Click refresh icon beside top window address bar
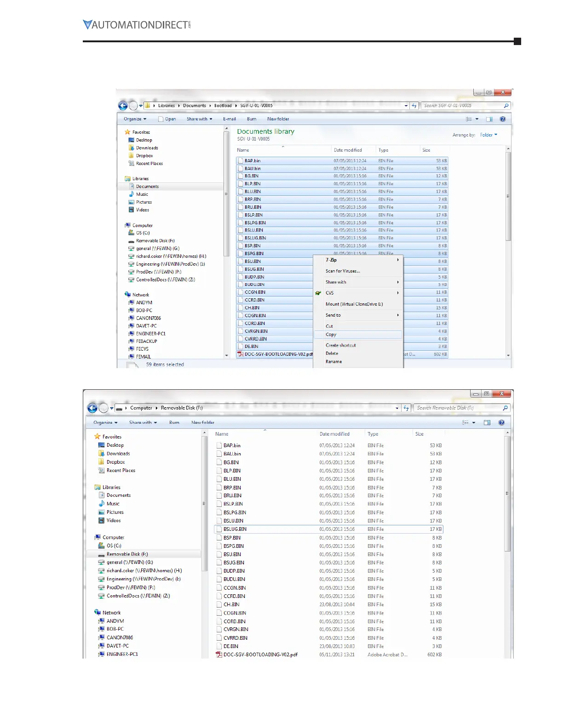The width and height of the screenshot is (563, 728). (x=414, y=106)
